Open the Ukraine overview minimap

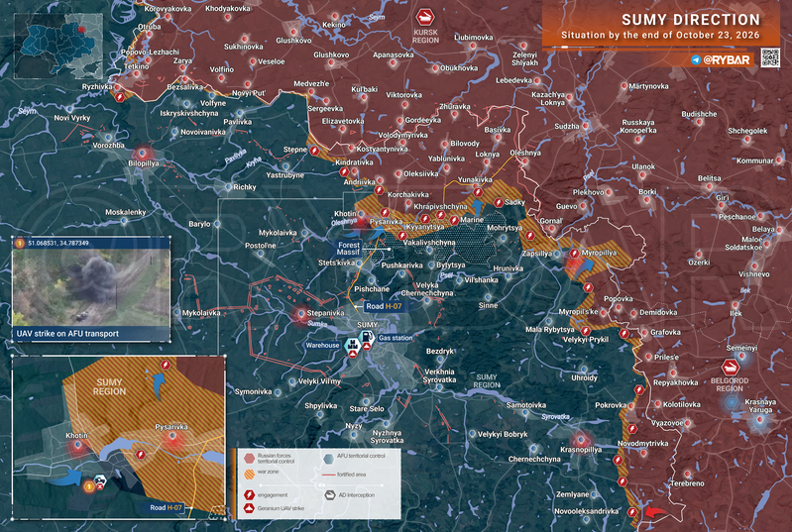[x=58, y=46]
